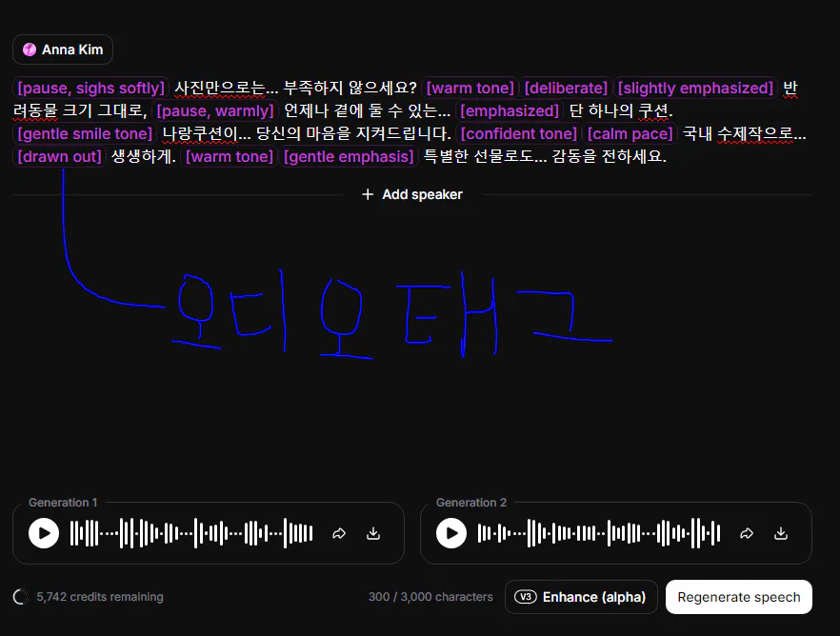
Task: Click the text 나랑쿠션이
Action: pyautogui.click(x=200, y=134)
